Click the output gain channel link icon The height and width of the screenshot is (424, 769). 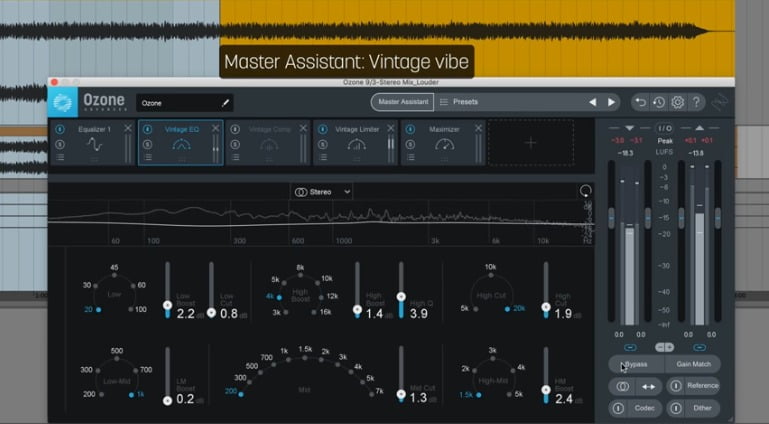click(699, 348)
